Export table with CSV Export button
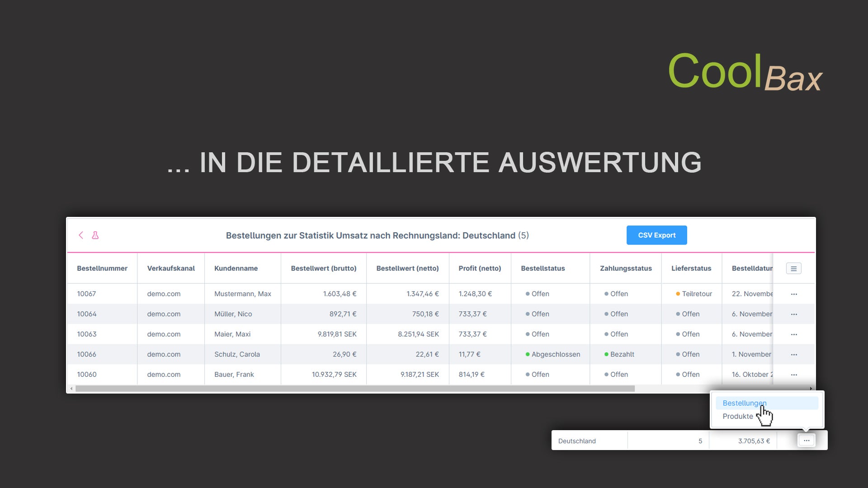The image size is (868, 488). (656, 235)
